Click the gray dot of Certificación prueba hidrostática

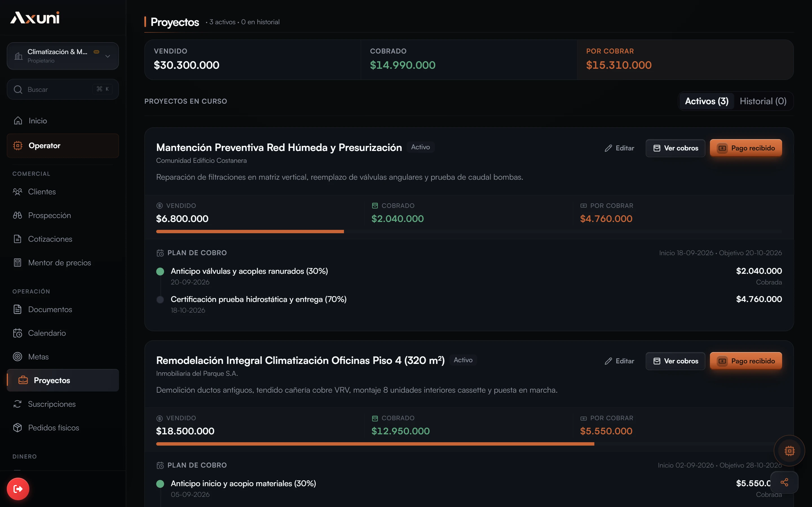(160, 299)
